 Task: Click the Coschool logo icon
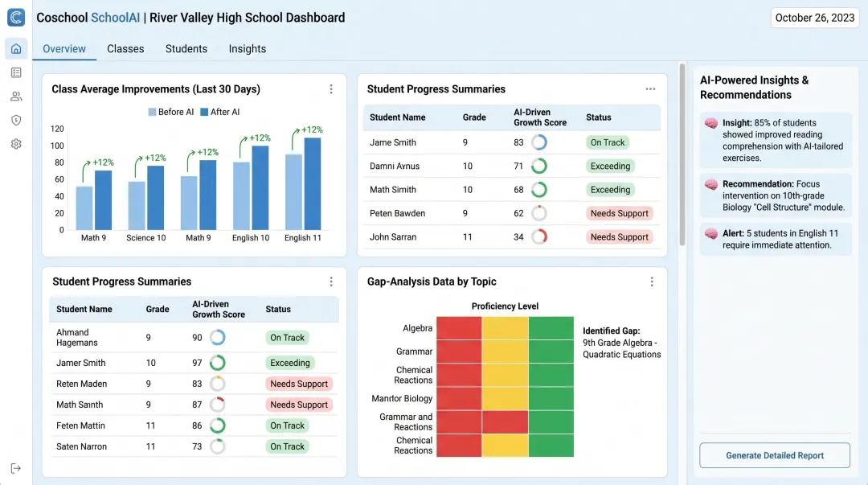pos(16,17)
